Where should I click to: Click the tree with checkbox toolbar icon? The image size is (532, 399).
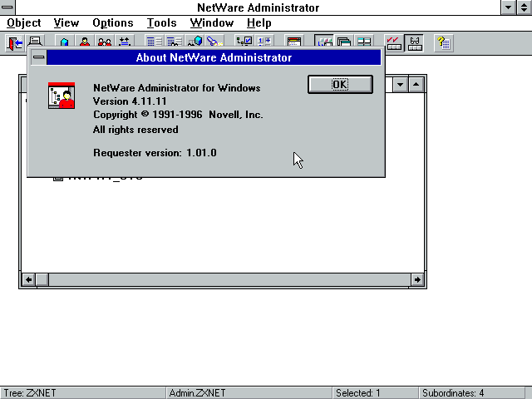[244, 42]
